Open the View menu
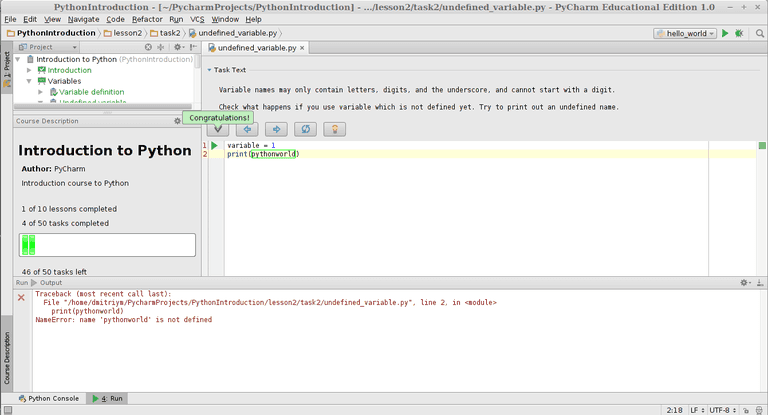This screenshot has height=415, width=768. [x=52, y=19]
